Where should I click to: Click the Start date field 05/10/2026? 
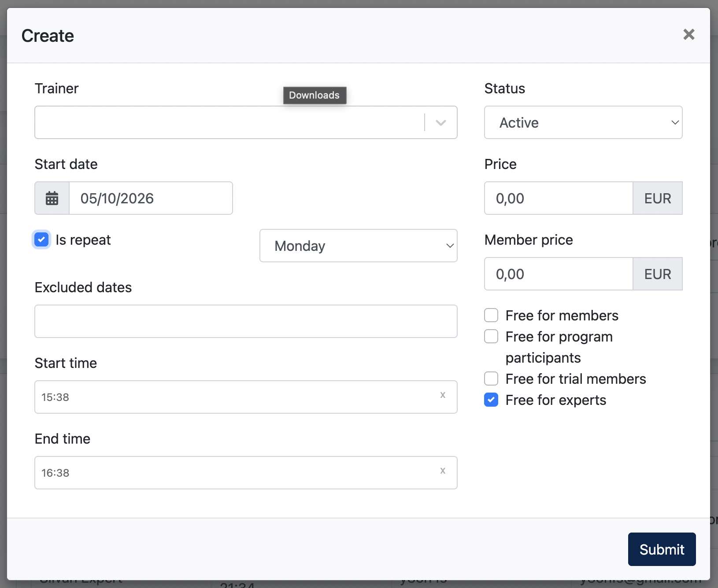click(x=151, y=198)
